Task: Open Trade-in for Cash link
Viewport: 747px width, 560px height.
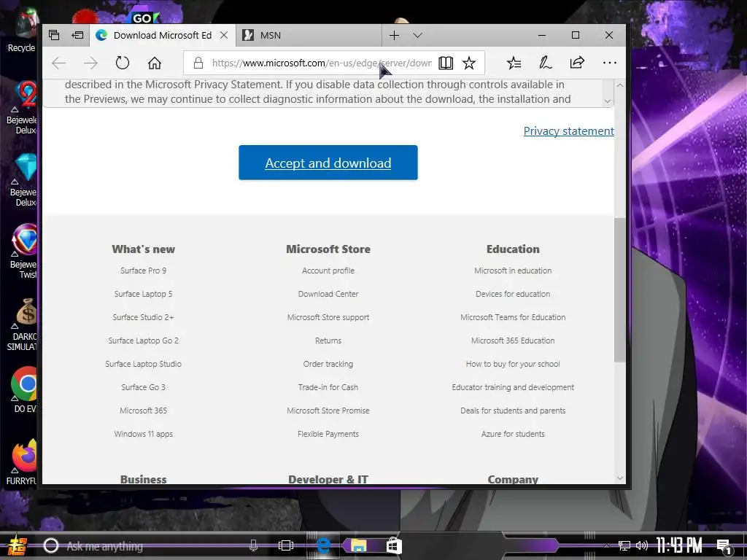Action: click(x=328, y=387)
